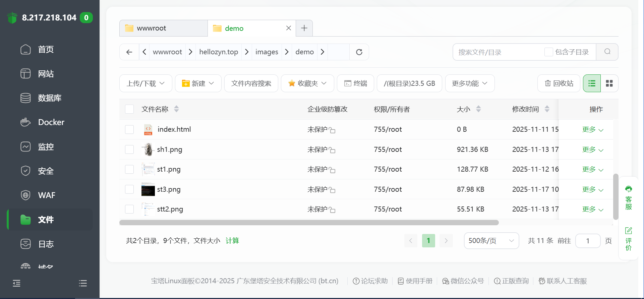Click the horizontal scrollbar below file list
The width and height of the screenshot is (644, 299).
click(309, 223)
